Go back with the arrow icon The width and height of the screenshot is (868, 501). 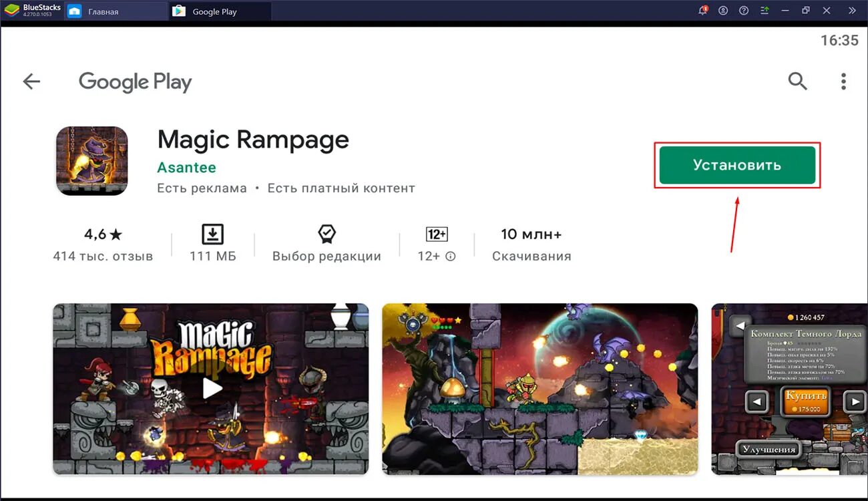(x=31, y=81)
